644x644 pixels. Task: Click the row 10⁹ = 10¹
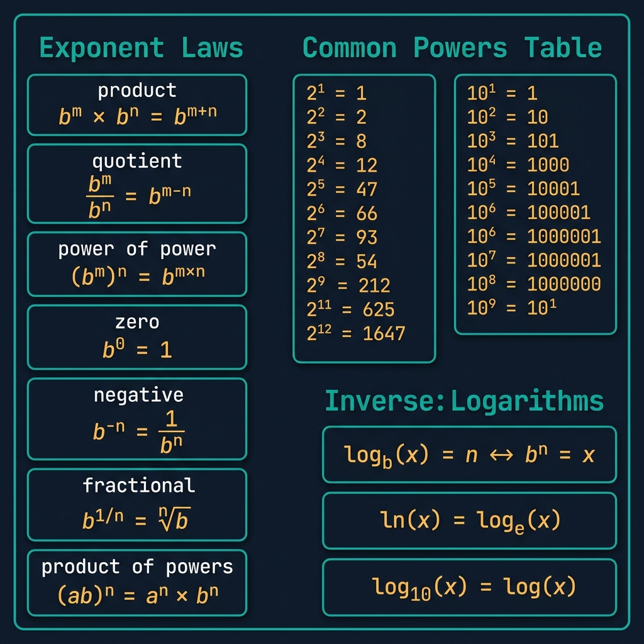click(512, 308)
